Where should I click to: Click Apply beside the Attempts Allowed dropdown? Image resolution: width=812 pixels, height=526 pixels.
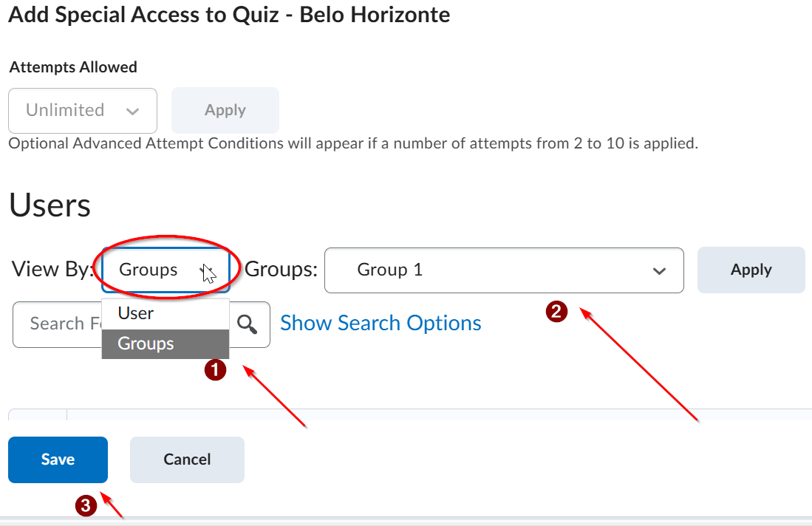[225, 110]
